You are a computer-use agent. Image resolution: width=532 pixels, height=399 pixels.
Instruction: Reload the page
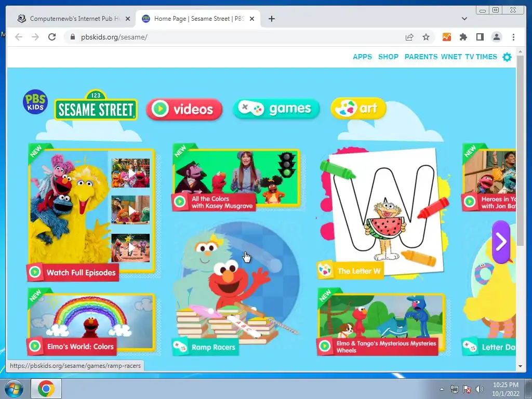coord(52,37)
